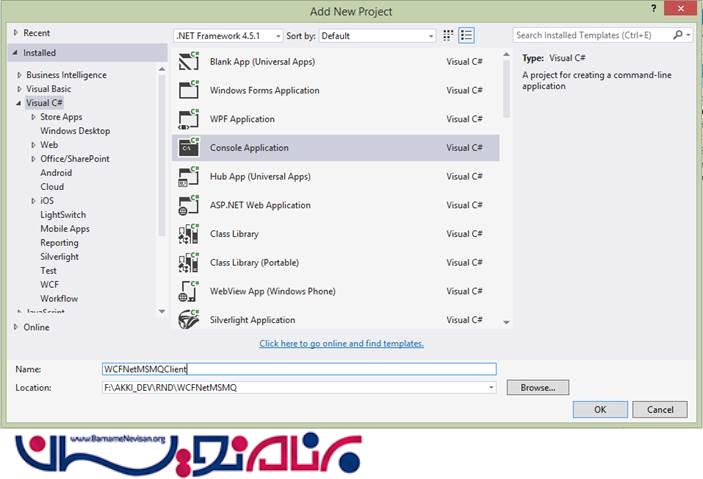
Task: Open the online templates search link
Action: (341, 343)
